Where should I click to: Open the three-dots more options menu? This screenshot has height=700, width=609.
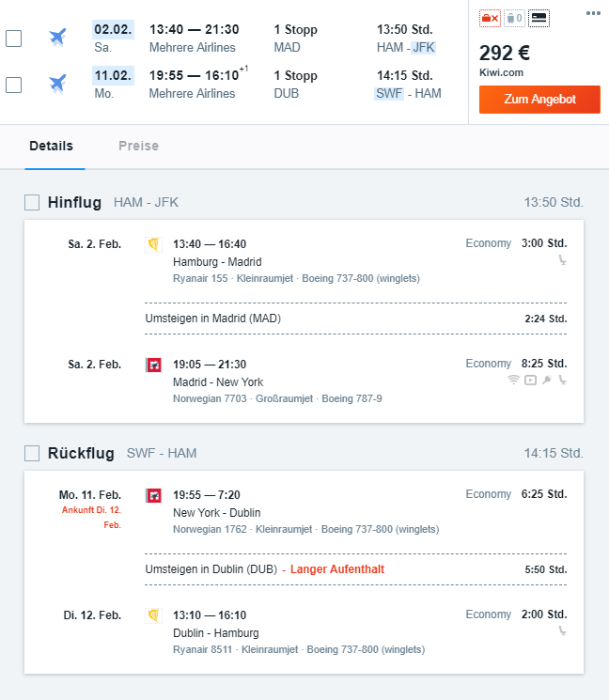(x=593, y=13)
